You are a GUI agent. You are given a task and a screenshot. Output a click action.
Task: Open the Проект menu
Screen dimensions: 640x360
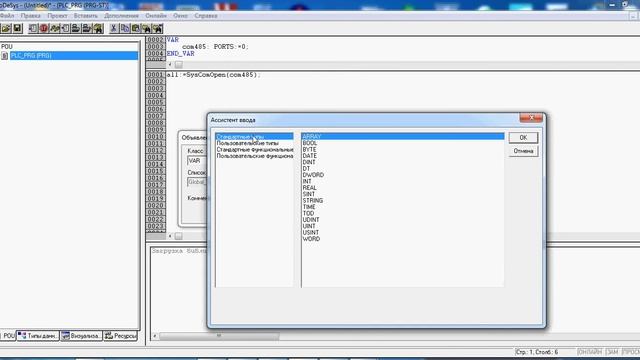(57, 16)
